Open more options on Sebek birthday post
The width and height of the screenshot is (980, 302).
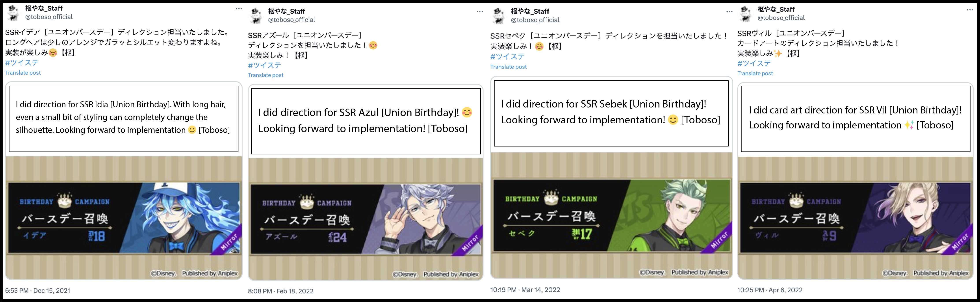tap(729, 11)
